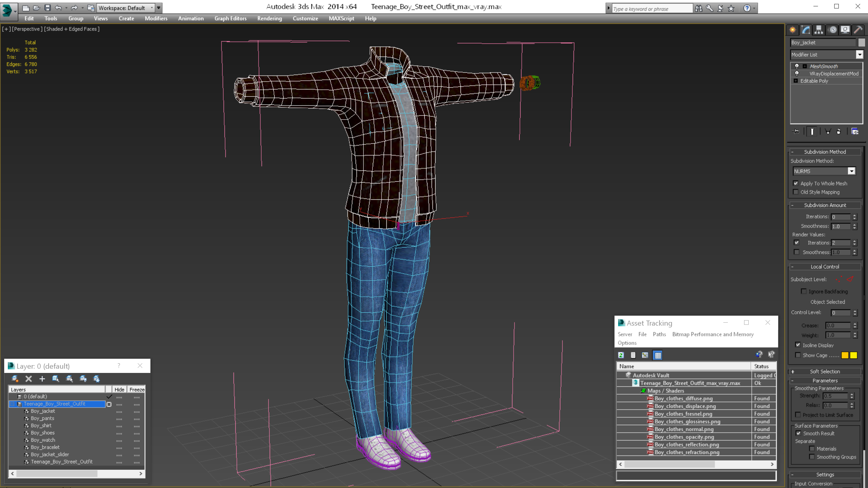Screen dimensions: 868x488
Task: Click the Open File toolbar icon
Action: coord(37,8)
